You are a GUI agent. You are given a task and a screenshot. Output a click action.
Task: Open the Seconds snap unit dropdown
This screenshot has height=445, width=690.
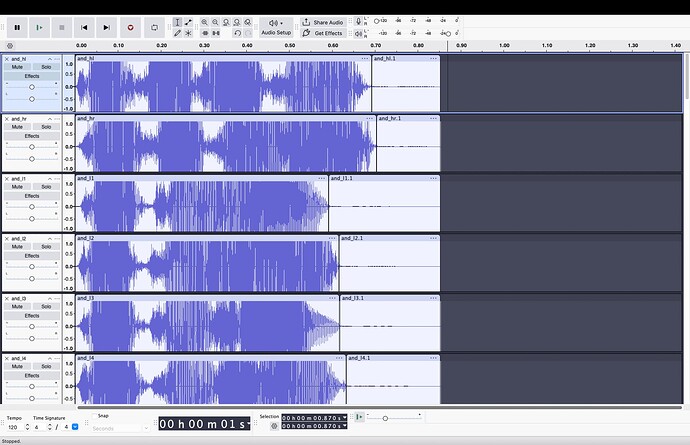point(120,428)
